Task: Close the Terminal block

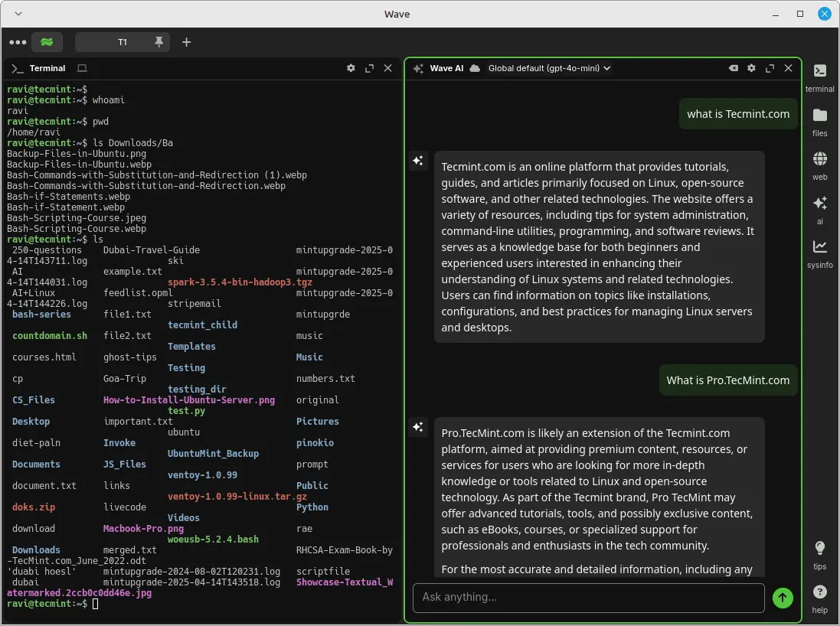Action: [x=388, y=68]
